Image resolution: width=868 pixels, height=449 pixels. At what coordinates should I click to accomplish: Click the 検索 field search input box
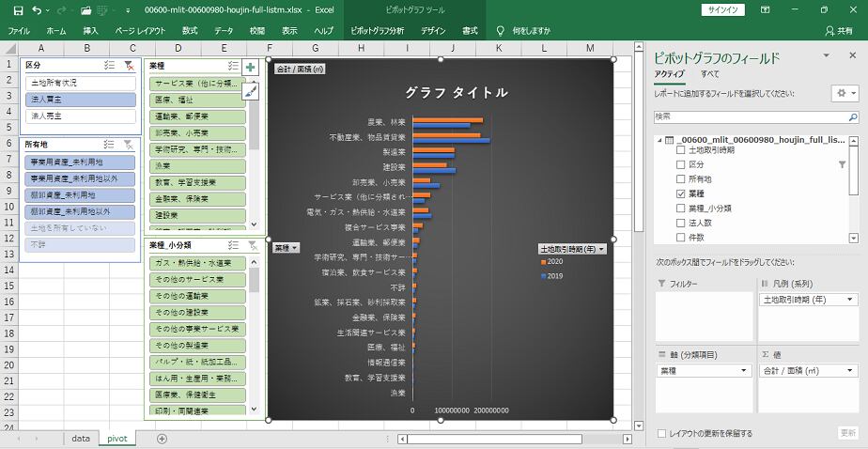pos(747,116)
